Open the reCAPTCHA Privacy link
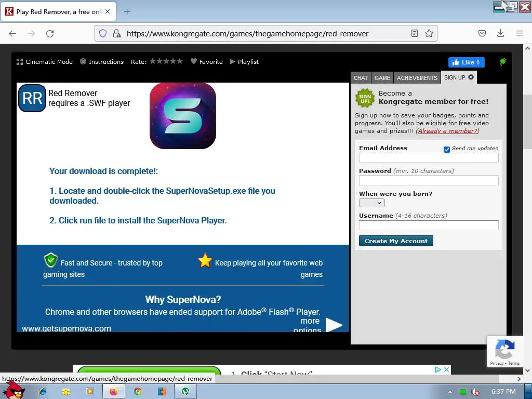This screenshot has height=399, width=532. point(497,363)
